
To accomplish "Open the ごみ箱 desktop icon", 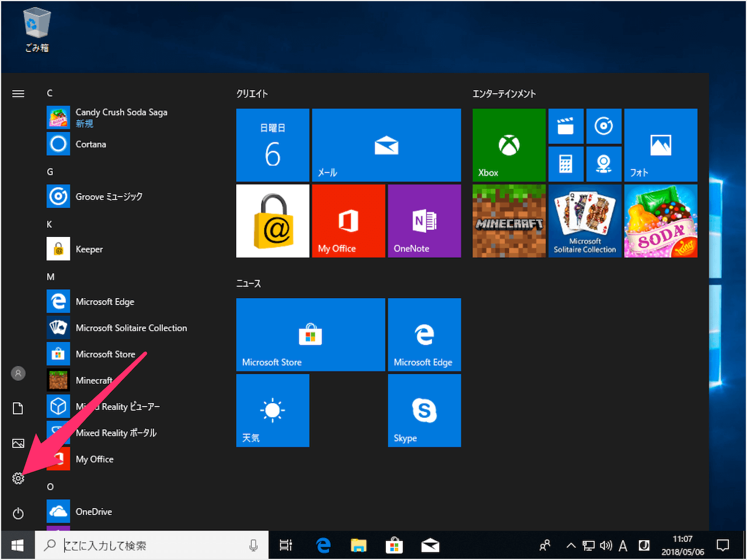I will tap(37, 30).
